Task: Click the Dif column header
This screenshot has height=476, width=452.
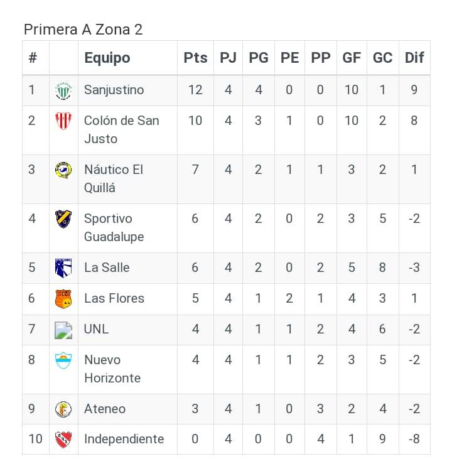Action: [x=414, y=58]
